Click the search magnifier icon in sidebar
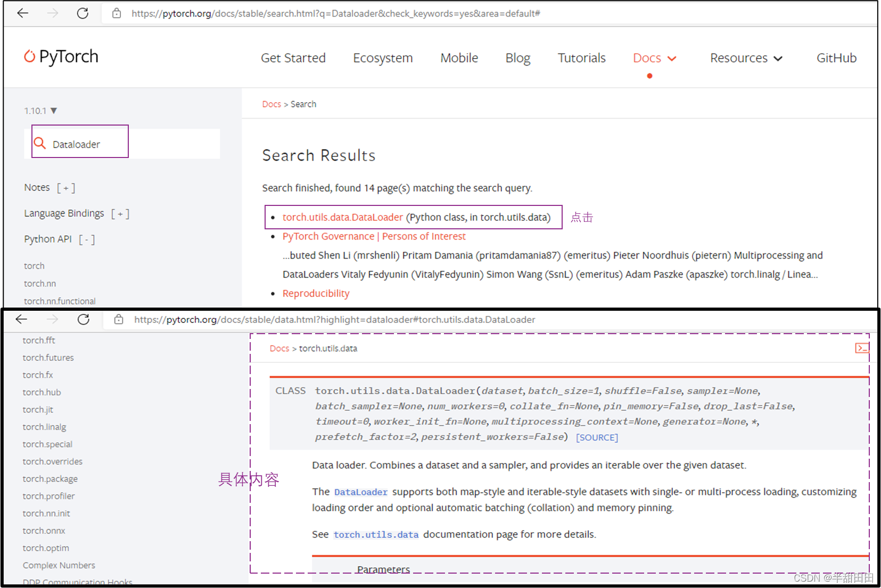The image size is (881, 588). click(40, 143)
